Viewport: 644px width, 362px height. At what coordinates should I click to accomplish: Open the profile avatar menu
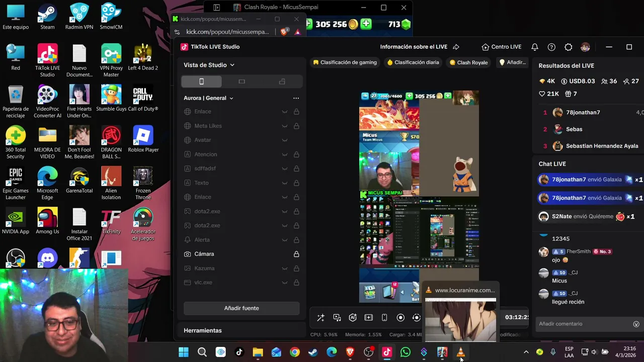pos(585,47)
